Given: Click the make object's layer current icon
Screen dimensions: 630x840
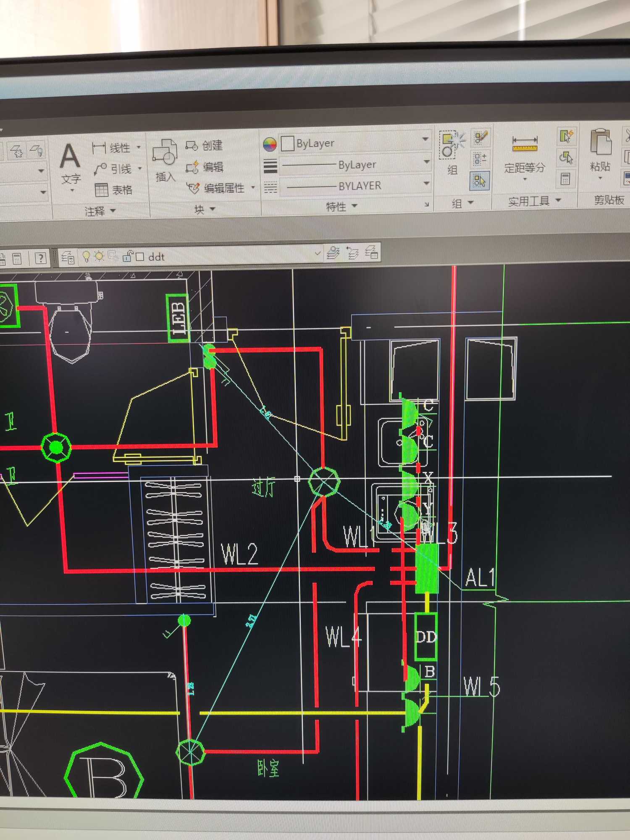Looking at the screenshot, I should [333, 253].
